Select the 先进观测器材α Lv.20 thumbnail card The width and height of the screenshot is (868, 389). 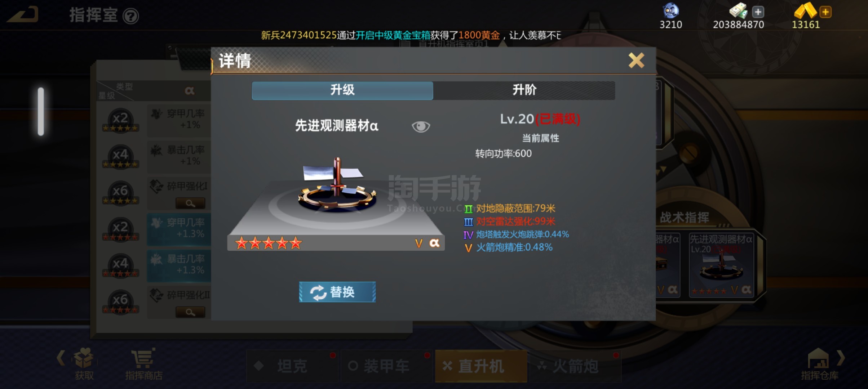(x=721, y=265)
